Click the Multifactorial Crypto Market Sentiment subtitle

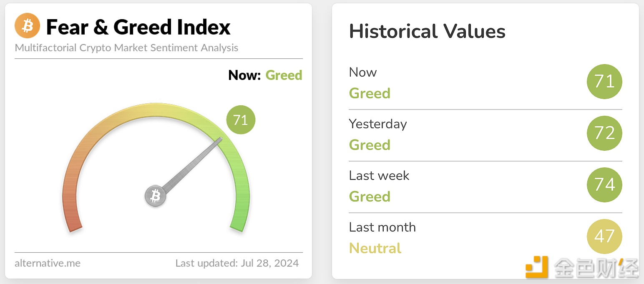point(126,48)
